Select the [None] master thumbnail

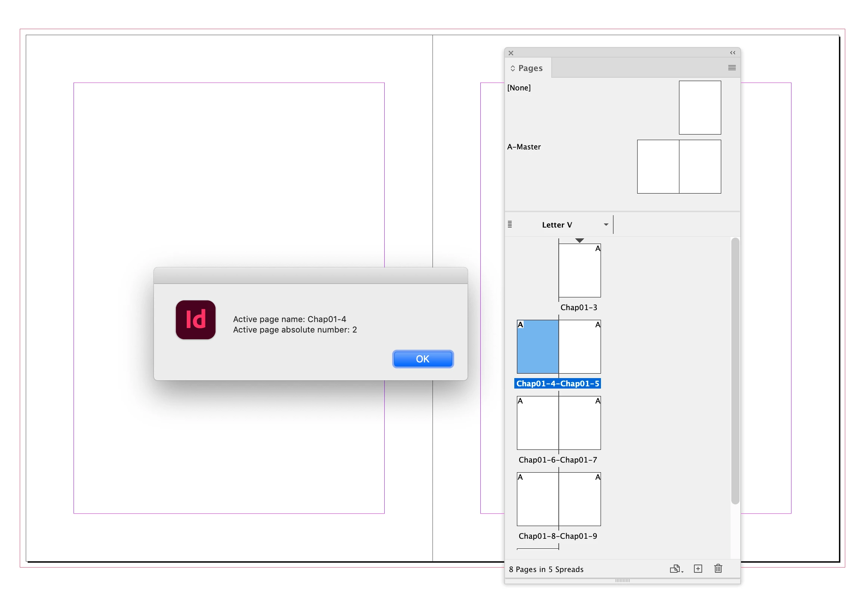pyautogui.click(x=700, y=108)
